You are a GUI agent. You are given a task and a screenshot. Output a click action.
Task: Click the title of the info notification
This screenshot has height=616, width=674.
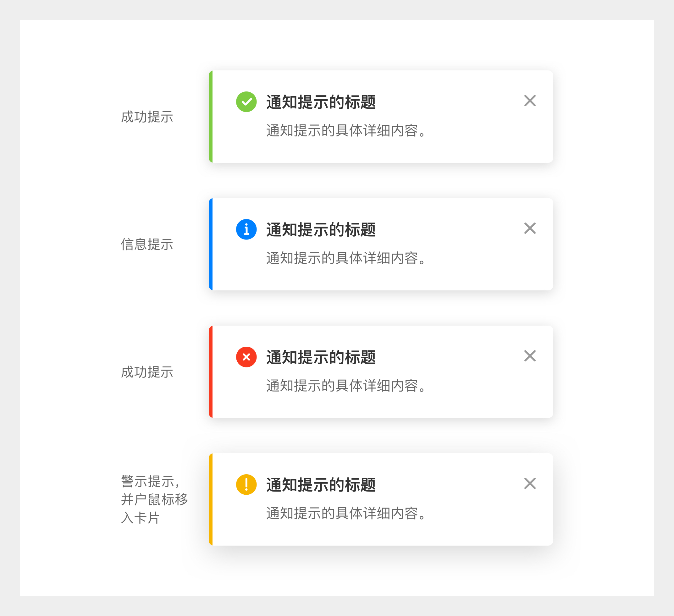click(321, 230)
